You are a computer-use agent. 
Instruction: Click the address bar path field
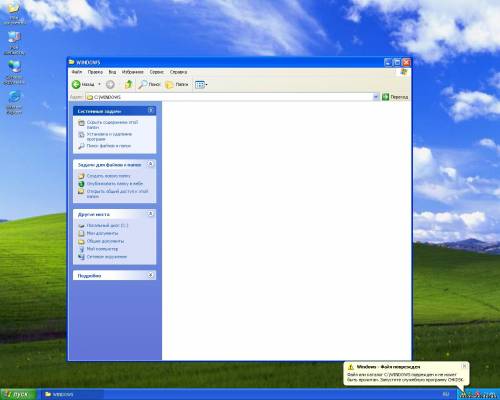[229, 97]
